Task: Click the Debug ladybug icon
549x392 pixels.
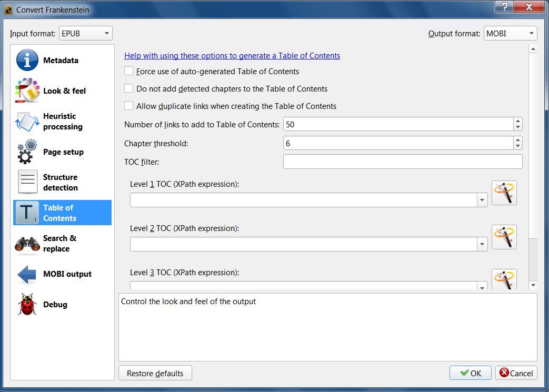Action: (27, 305)
